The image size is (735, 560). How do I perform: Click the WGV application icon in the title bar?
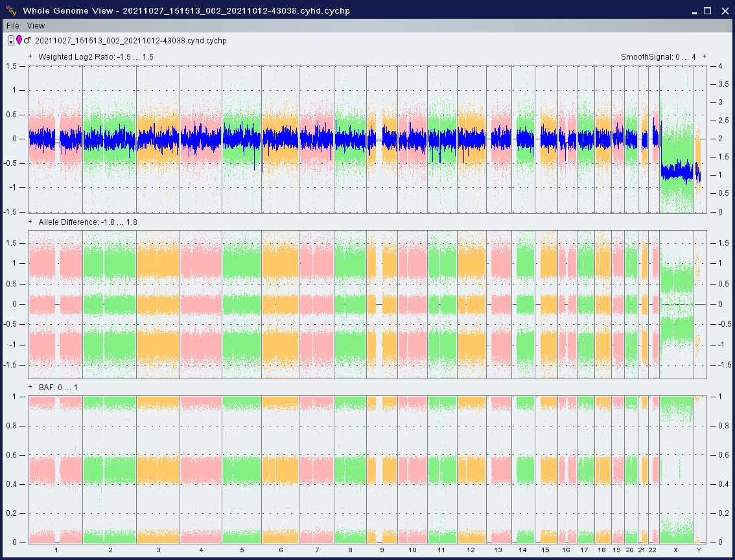click(10, 10)
